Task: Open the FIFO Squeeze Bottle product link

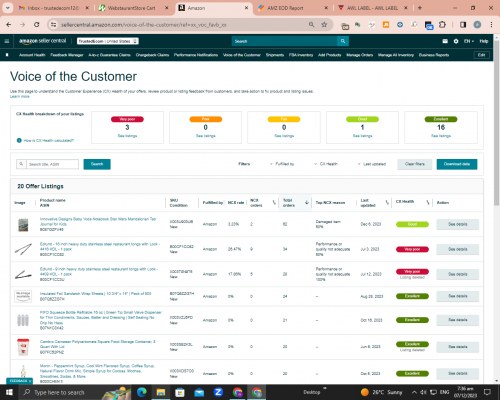Action: pyautogui.click(x=101, y=318)
